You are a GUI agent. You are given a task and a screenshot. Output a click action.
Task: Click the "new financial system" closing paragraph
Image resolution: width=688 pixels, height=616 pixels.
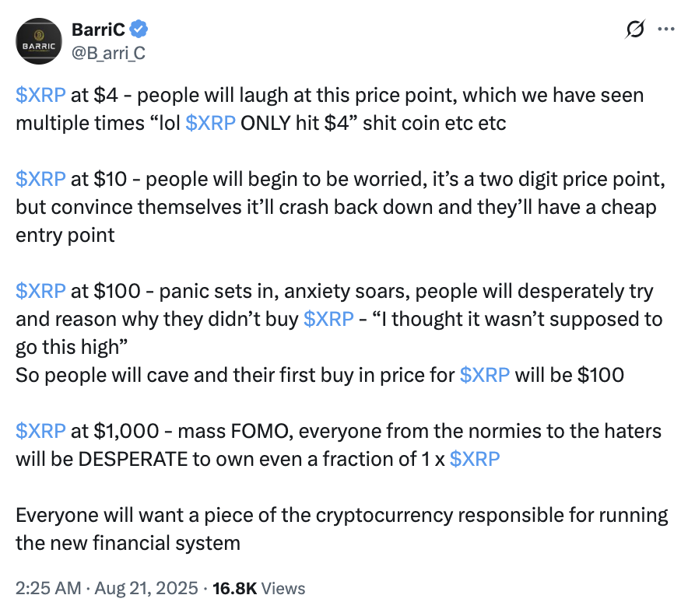click(342, 529)
